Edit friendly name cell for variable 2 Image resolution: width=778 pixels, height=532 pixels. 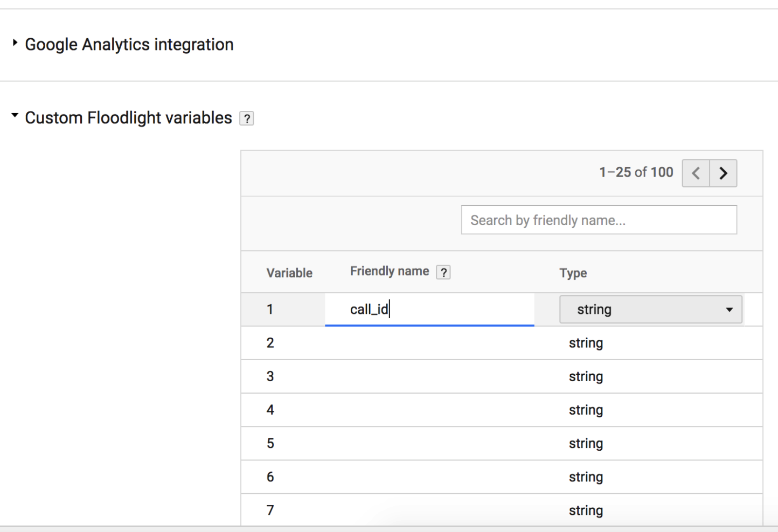(429, 343)
